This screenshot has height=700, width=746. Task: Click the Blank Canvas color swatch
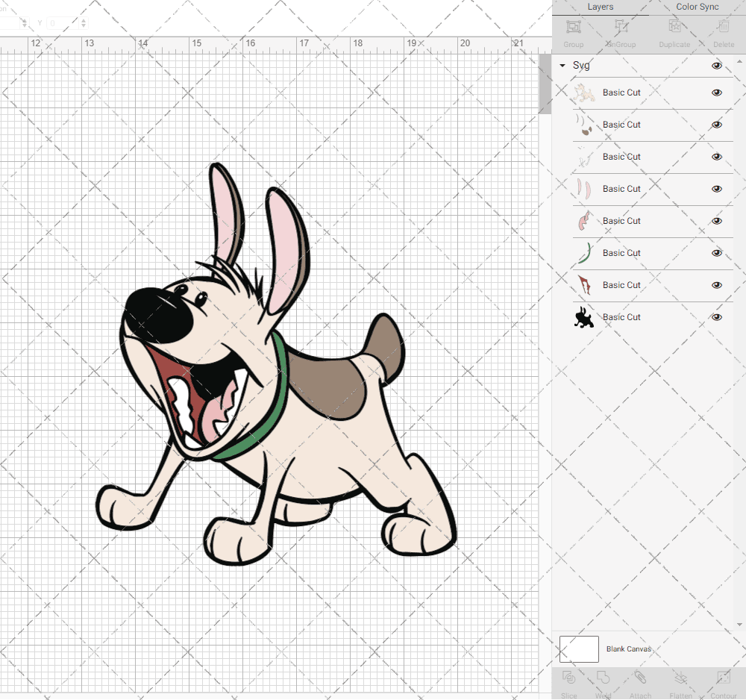pos(579,649)
